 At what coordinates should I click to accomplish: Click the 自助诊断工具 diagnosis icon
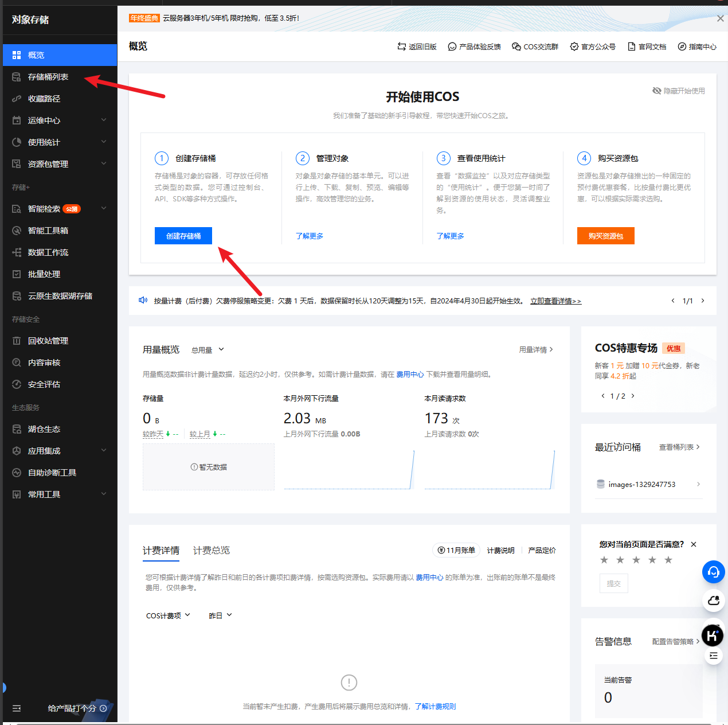(17, 473)
